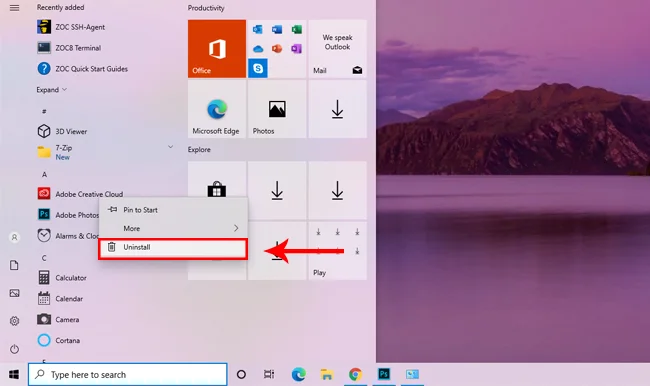Screen dimensions: 650x386
Task: Jump to letter A section header
Action: 44,175
